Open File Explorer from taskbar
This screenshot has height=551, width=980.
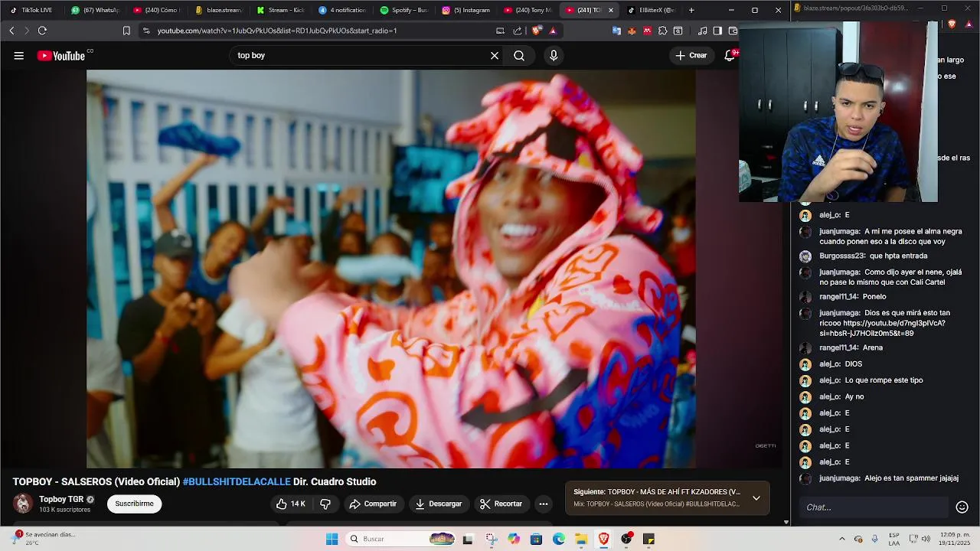581,539
